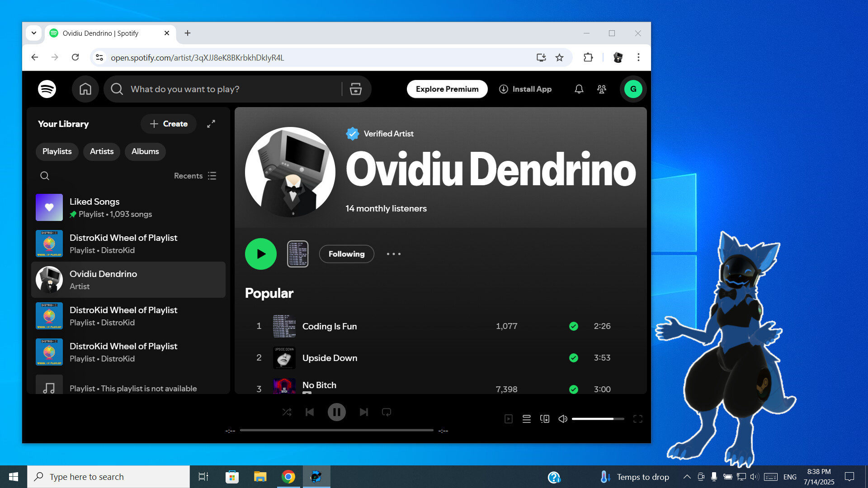Viewport: 868px width, 488px height.
Task: Open the Queue icon
Action: pyautogui.click(x=526, y=419)
